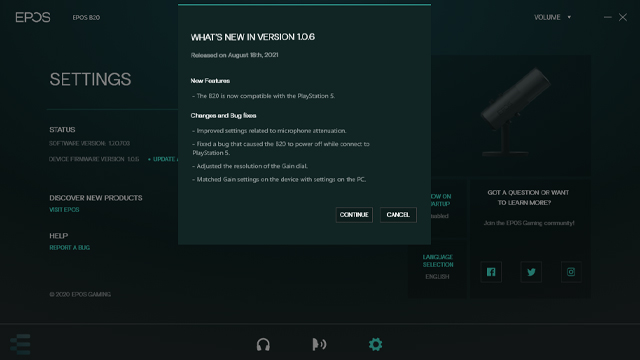Open LANGUAGE SELECTION setting

click(x=438, y=260)
